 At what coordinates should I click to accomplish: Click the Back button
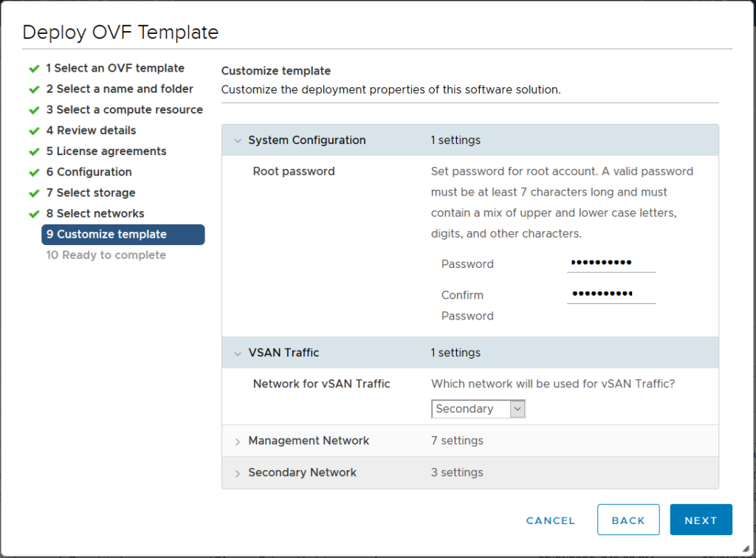point(628,520)
